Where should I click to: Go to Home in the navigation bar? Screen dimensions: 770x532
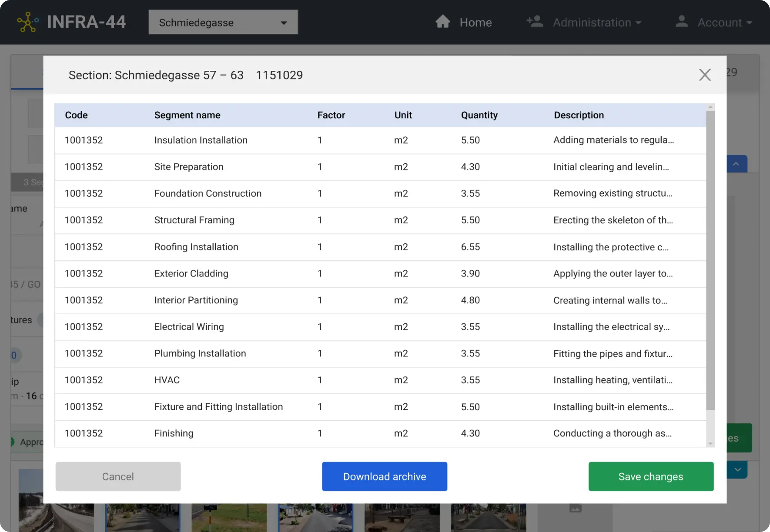pyautogui.click(x=475, y=22)
